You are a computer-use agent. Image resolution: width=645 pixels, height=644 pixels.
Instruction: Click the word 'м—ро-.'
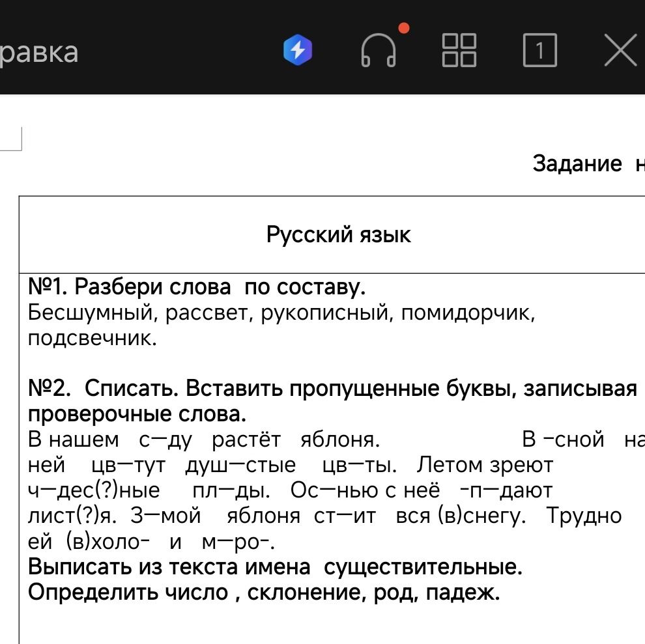238,542
